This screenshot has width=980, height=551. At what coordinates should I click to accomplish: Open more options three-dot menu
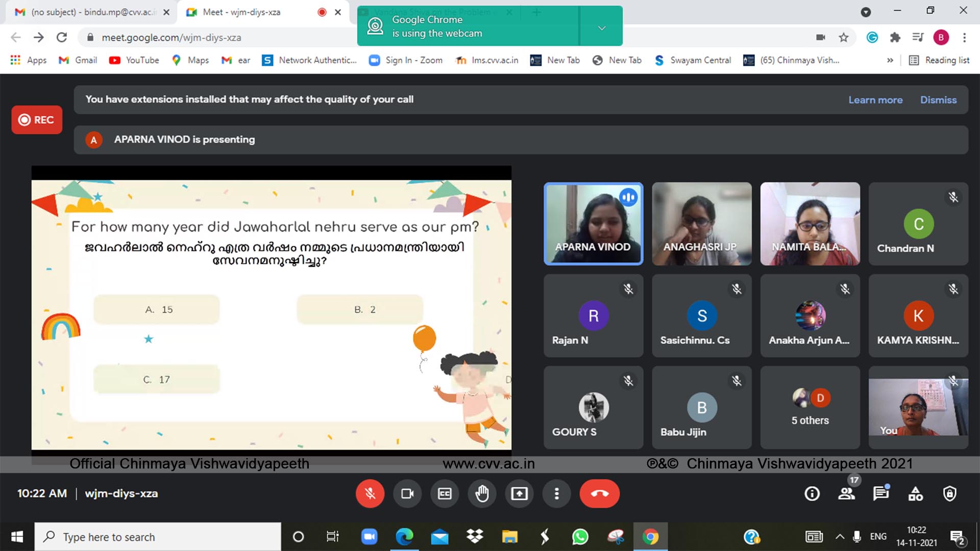tap(556, 494)
